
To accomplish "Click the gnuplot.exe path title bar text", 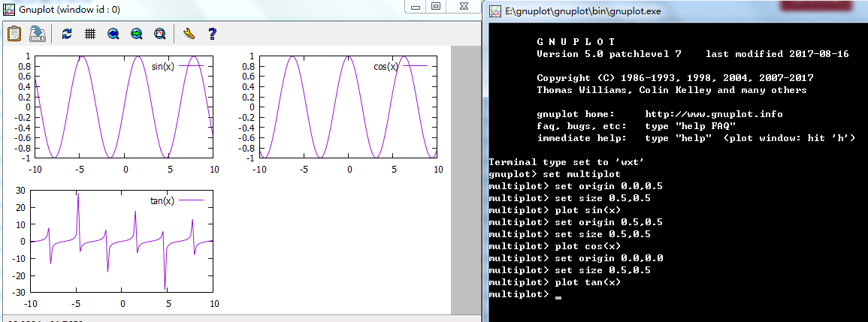I will tap(585, 11).
